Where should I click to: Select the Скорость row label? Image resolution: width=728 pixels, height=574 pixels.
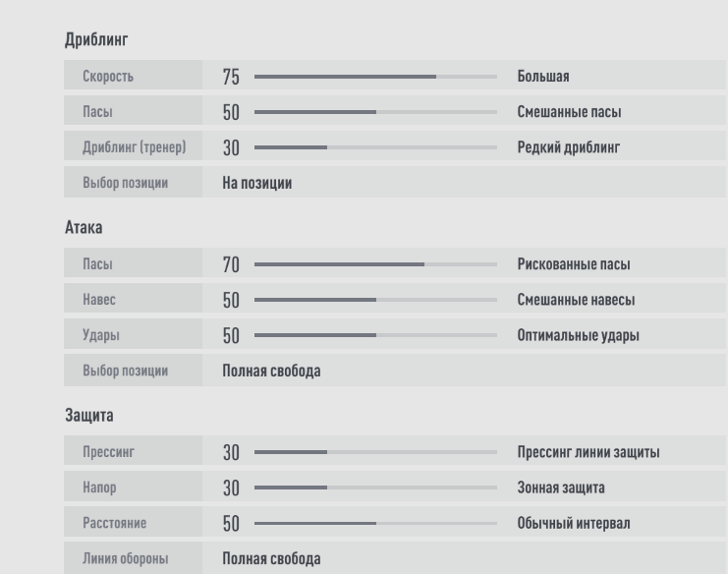(108, 76)
